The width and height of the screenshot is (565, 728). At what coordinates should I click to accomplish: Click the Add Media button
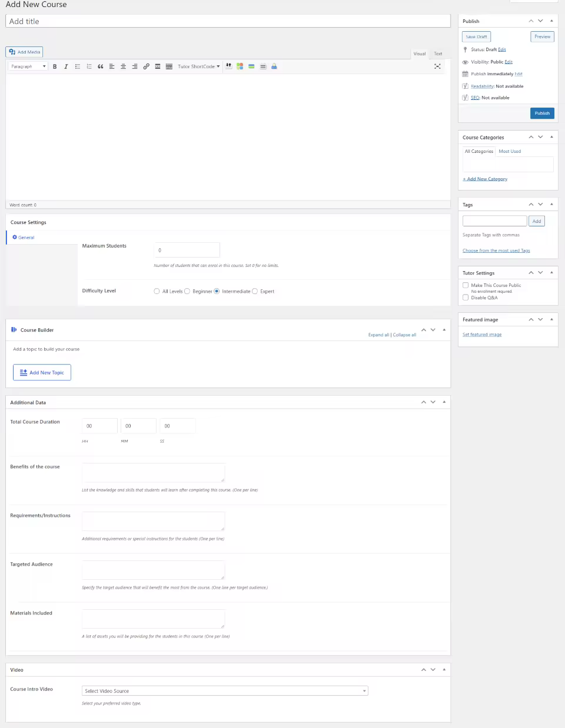pos(24,52)
